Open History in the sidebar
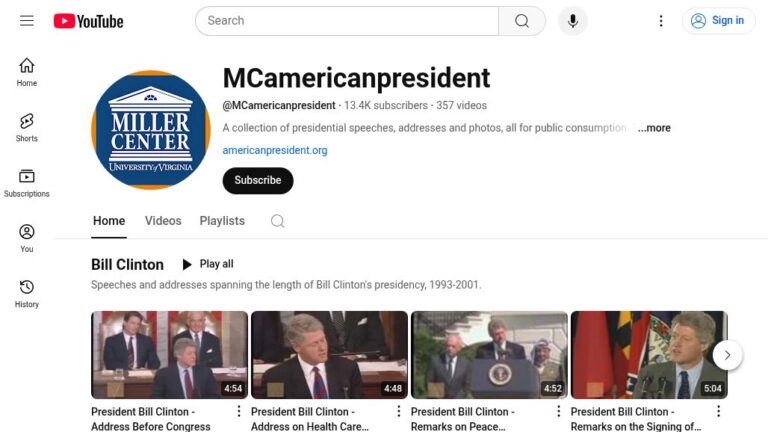The image size is (768, 432). 27,294
